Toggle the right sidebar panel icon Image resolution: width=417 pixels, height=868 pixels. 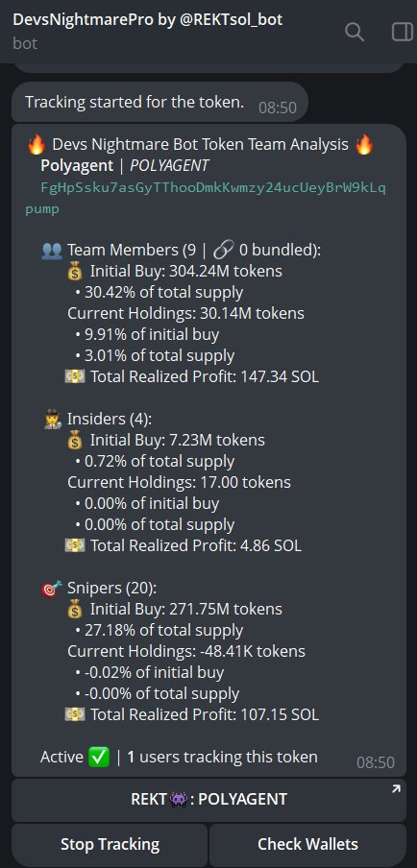[x=402, y=32]
